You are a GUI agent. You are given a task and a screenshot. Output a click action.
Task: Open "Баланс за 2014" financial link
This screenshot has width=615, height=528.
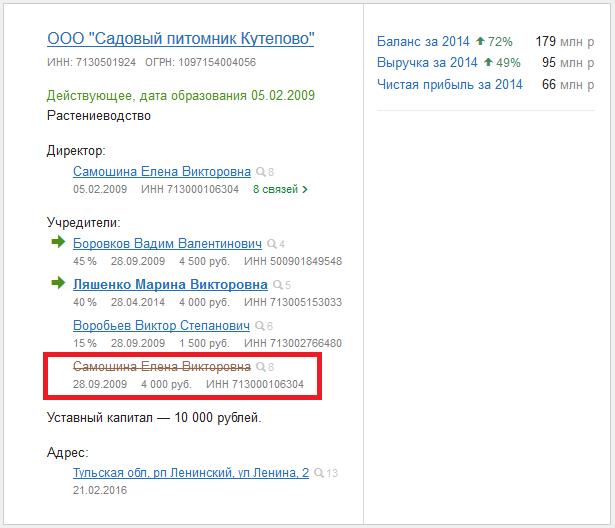click(x=424, y=42)
